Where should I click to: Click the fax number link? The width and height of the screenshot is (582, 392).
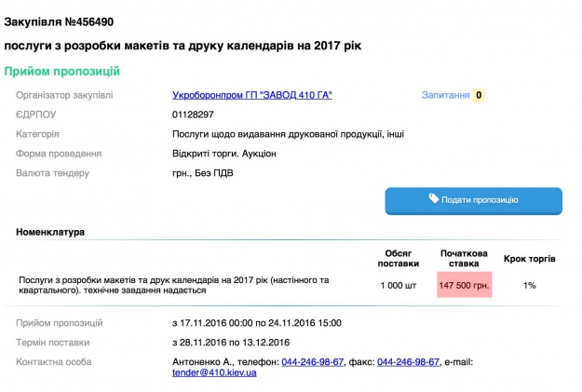point(408,361)
